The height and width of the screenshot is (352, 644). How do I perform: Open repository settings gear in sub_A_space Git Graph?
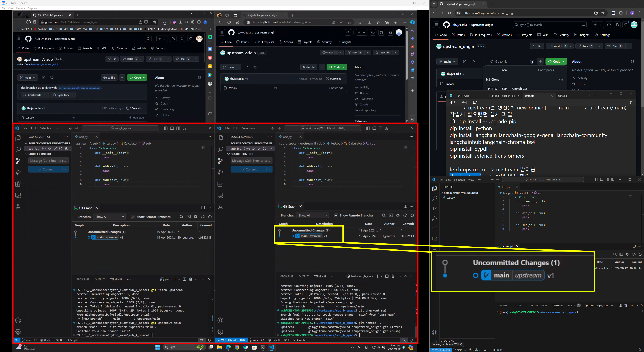196,217
